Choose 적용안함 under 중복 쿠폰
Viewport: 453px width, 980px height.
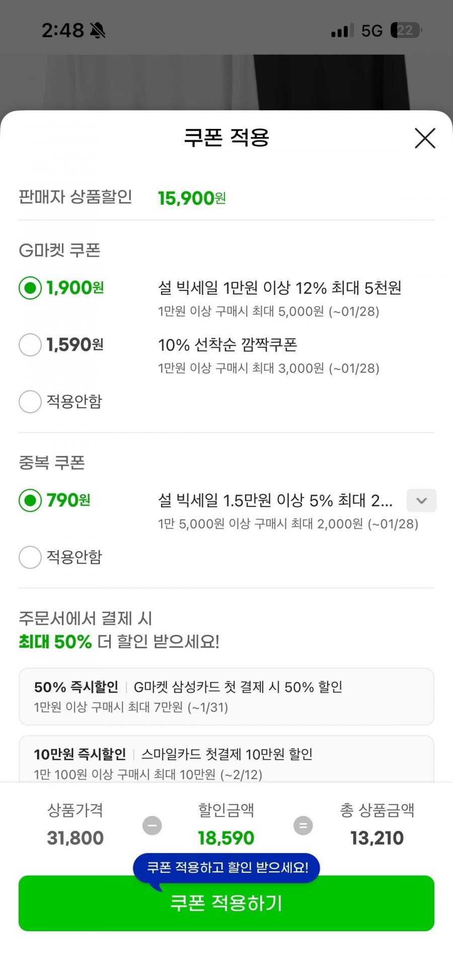coord(30,557)
